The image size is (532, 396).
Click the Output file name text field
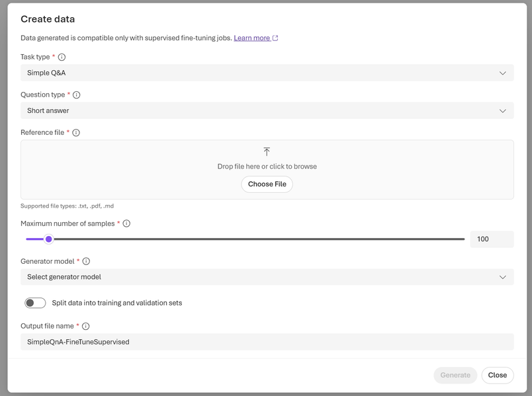point(267,342)
